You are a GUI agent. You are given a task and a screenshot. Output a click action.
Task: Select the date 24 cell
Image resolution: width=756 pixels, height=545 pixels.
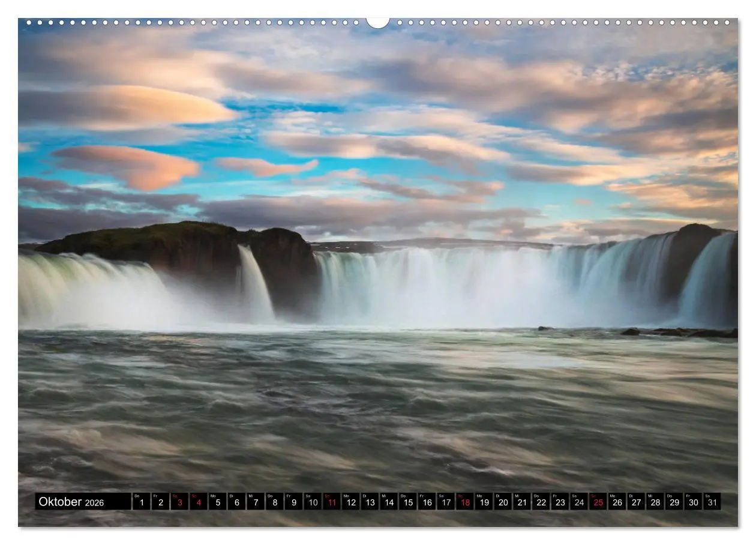pyautogui.click(x=579, y=502)
